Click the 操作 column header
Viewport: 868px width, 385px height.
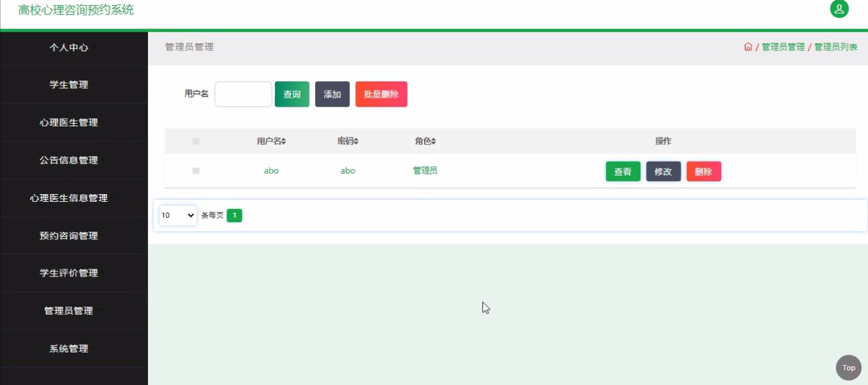[x=663, y=141]
